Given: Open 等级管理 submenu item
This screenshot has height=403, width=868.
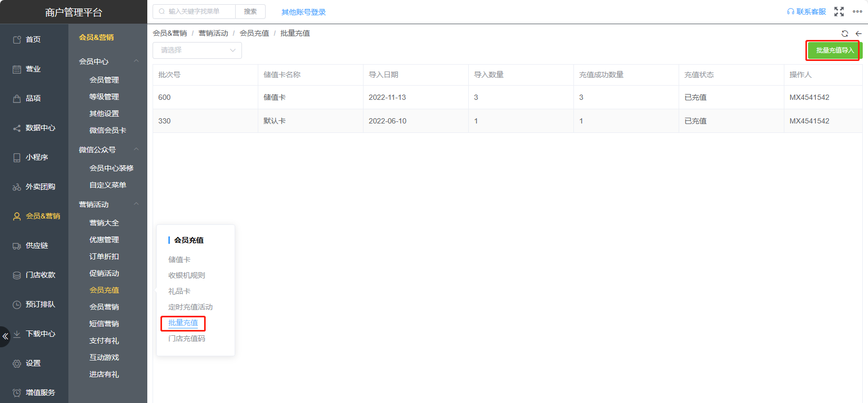Looking at the screenshot, I should click(104, 97).
